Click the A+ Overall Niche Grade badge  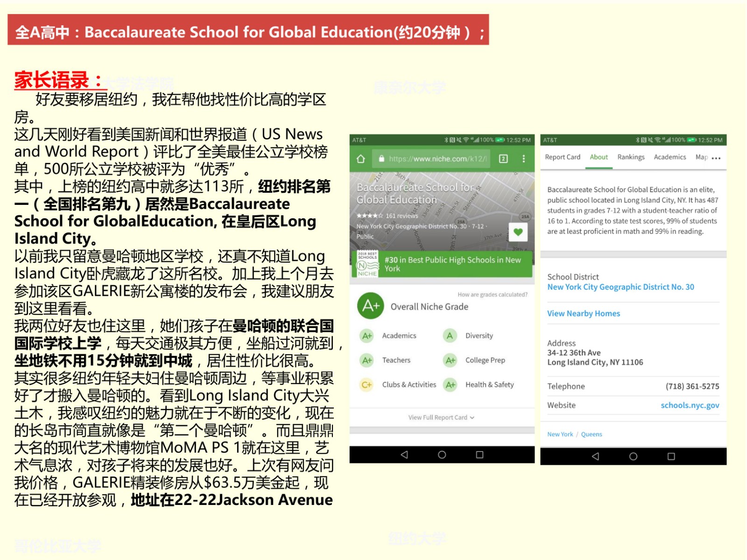tap(370, 306)
